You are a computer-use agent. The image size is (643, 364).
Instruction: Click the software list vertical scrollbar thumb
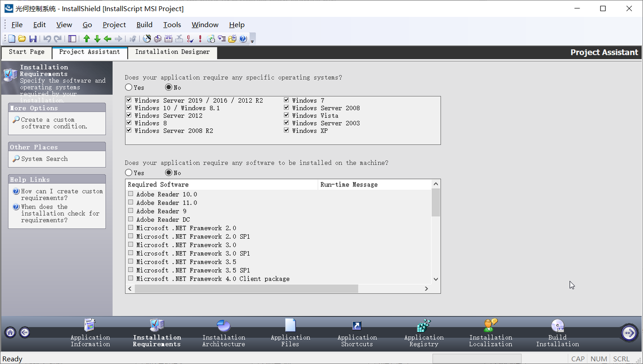pos(436,203)
